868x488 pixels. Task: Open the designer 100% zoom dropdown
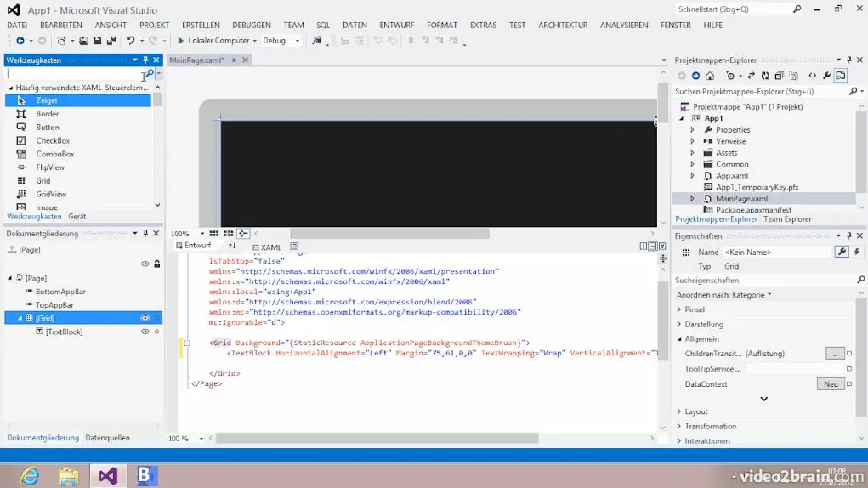[x=202, y=234]
